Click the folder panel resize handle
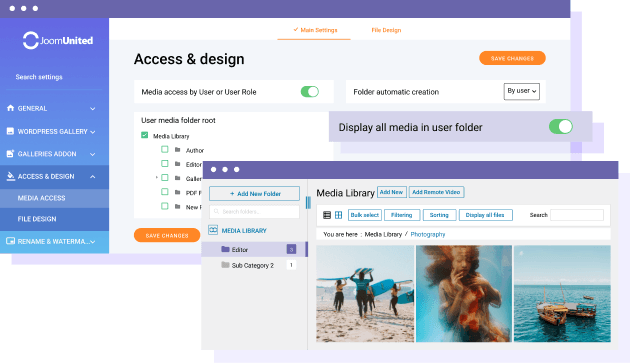Image resolution: width=630 pixels, height=363 pixels. point(308,202)
